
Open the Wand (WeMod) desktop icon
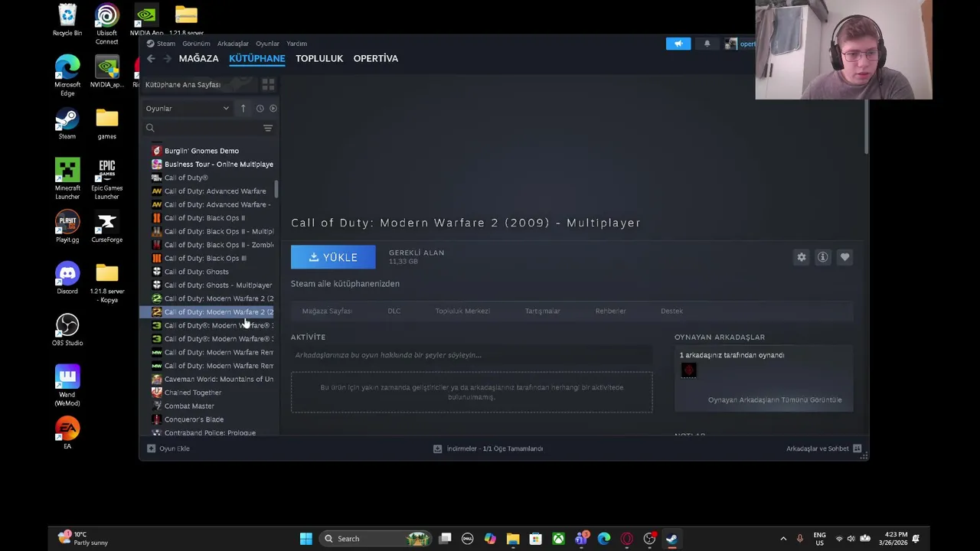67,386
